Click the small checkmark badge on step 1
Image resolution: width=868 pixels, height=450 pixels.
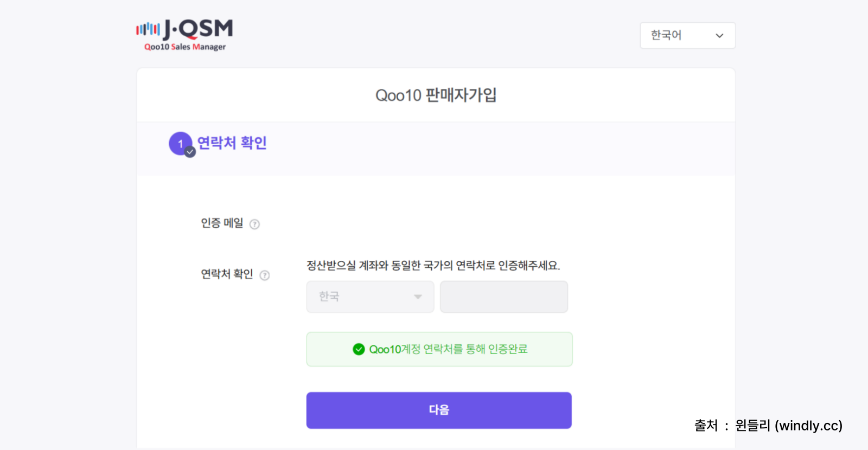tap(189, 152)
